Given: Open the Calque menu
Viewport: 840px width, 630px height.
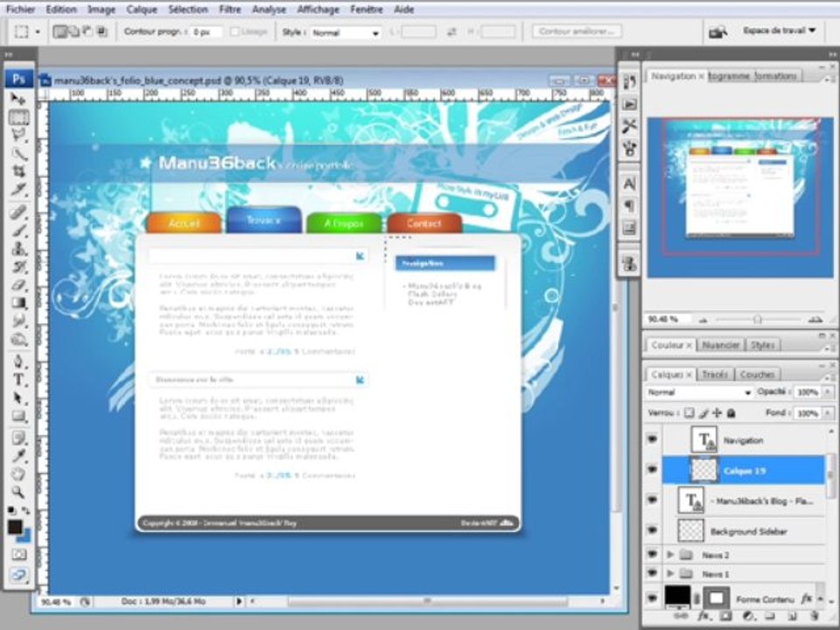Looking at the screenshot, I should pos(142,9).
